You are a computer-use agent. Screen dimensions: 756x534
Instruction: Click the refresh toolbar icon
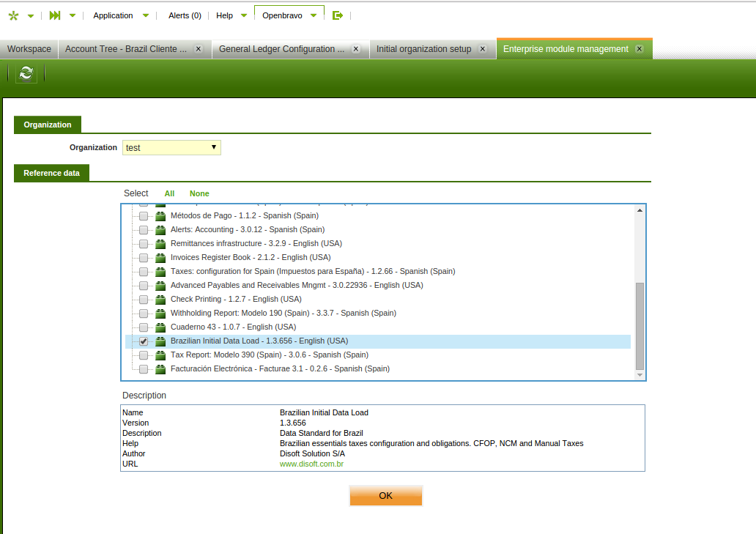click(x=26, y=73)
